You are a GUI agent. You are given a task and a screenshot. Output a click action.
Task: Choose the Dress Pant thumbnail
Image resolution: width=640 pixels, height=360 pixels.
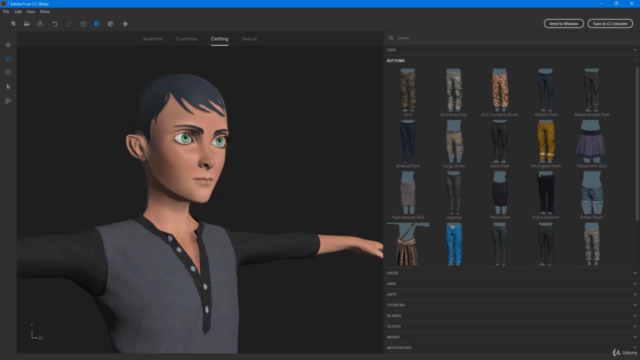click(x=500, y=142)
